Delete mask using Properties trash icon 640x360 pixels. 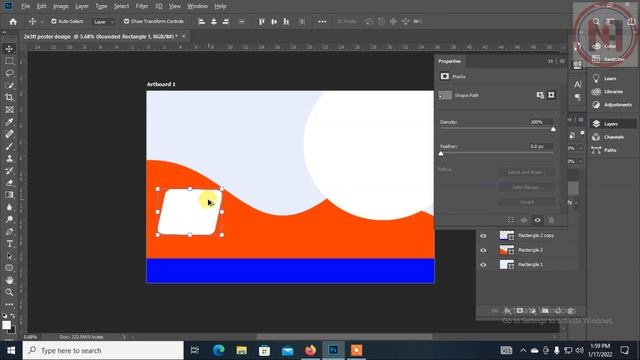tap(551, 220)
